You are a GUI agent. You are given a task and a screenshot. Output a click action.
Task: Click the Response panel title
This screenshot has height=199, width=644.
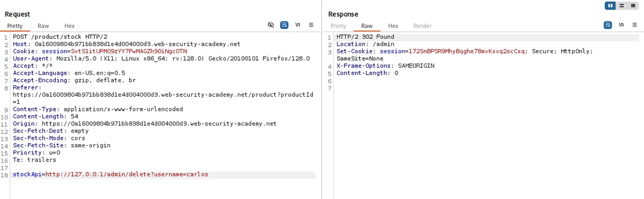click(343, 14)
